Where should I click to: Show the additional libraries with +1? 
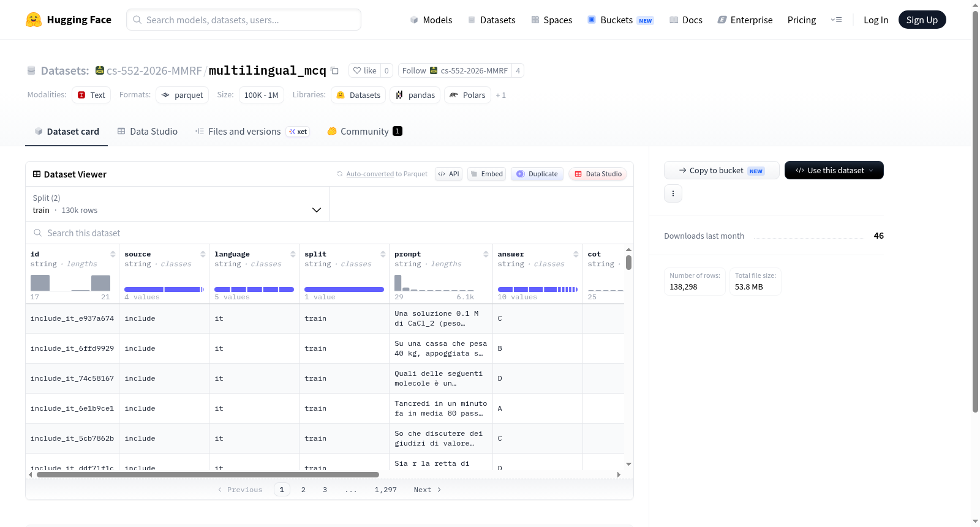click(501, 95)
